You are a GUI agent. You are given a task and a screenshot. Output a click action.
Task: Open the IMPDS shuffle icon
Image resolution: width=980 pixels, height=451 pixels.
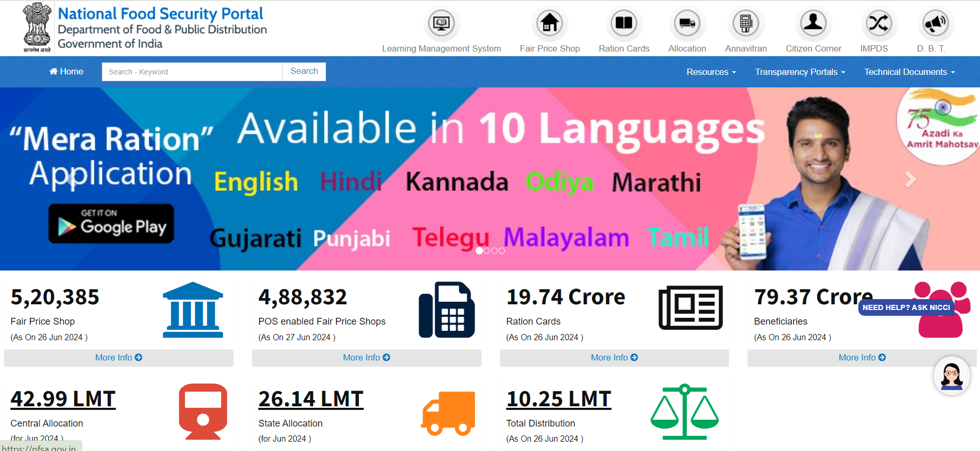pyautogui.click(x=878, y=23)
